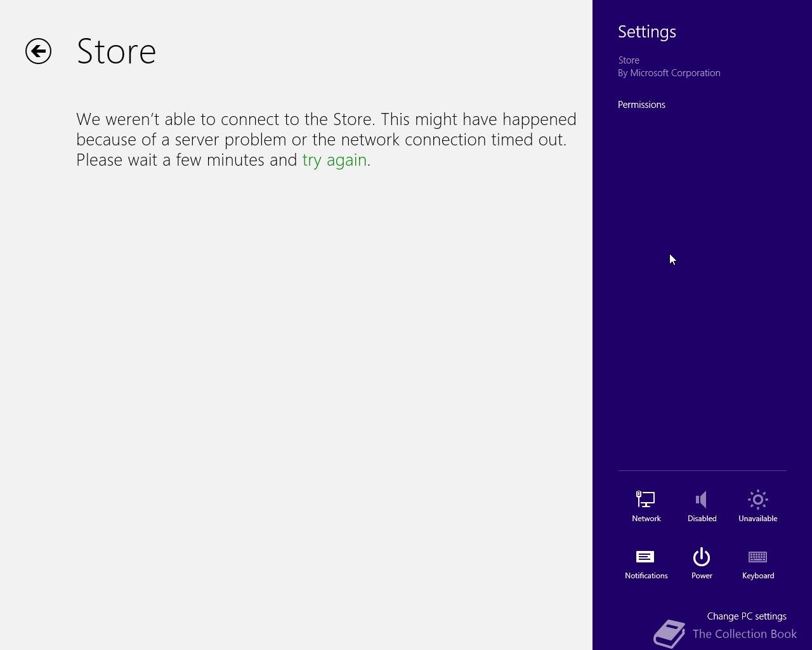Click the large Store page title
This screenshot has height=650, width=812.
point(116,51)
